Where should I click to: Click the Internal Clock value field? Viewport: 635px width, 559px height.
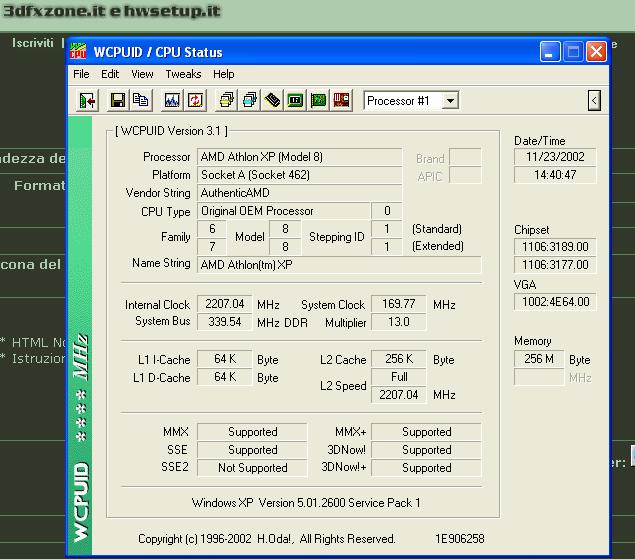(x=224, y=304)
